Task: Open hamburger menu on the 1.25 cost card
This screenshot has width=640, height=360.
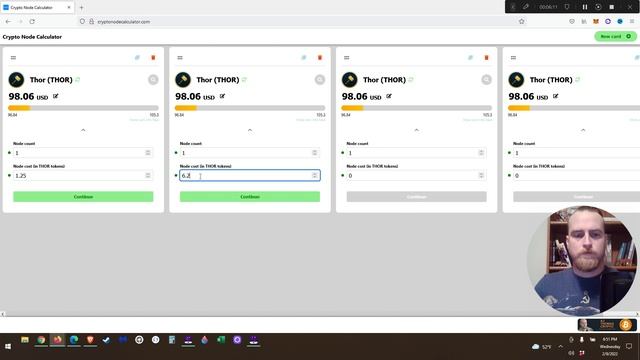Action: (13, 58)
